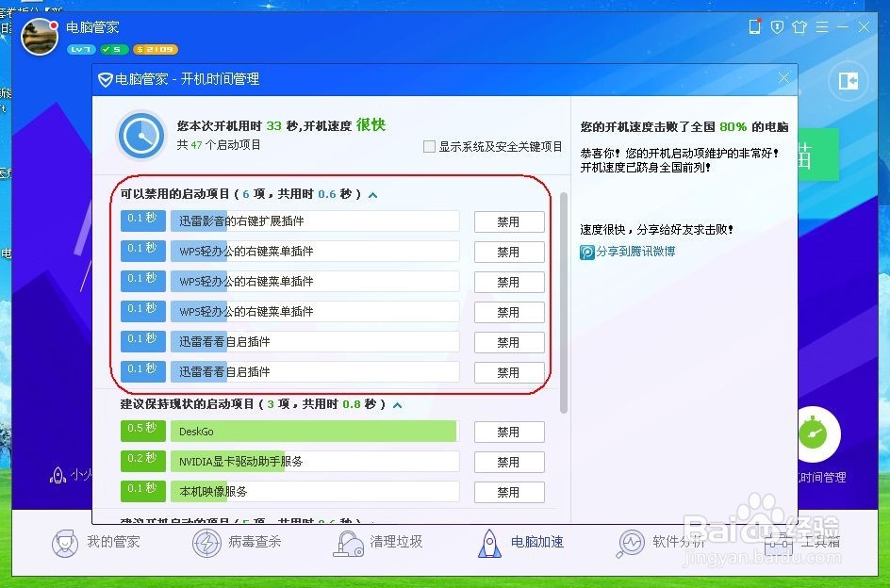Screen dimensions: 890x588
Task: Collapse the 可以禁用的启动项目 section
Action: pos(372,194)
